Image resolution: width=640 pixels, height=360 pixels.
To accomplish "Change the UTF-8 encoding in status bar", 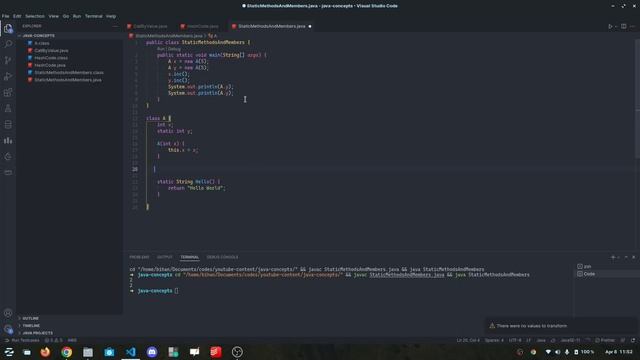I will click(x=515, y=340).
